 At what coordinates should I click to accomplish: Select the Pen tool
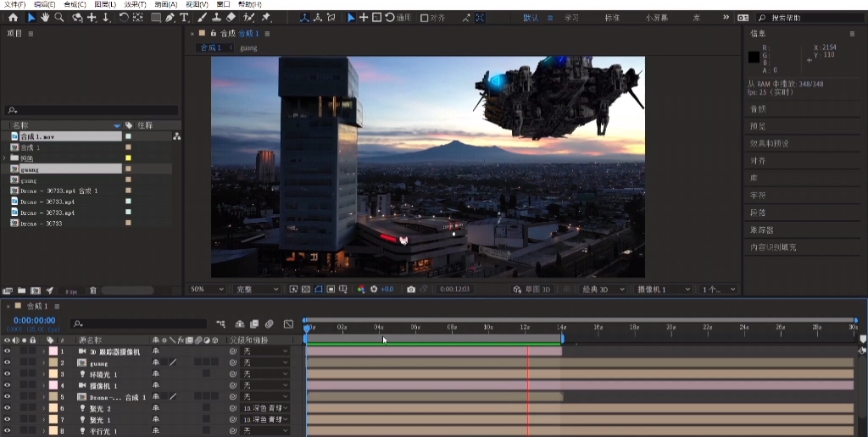pos(170,17)
